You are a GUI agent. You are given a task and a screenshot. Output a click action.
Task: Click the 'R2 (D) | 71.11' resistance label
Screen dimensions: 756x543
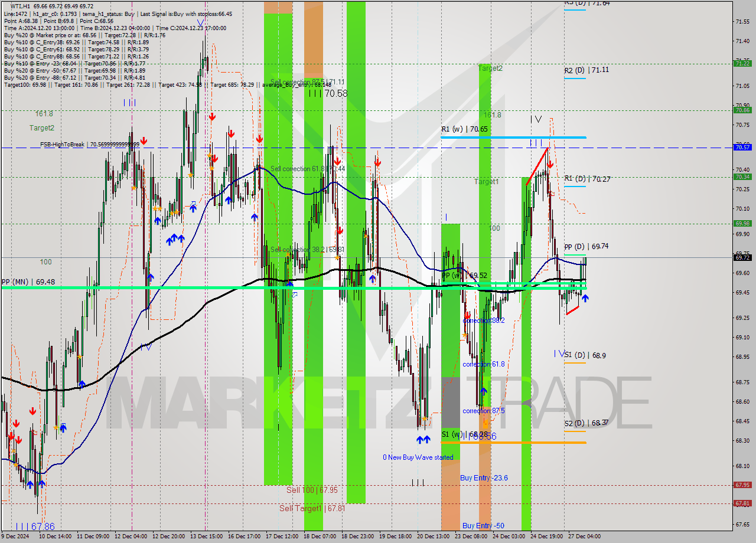[586, 70]
